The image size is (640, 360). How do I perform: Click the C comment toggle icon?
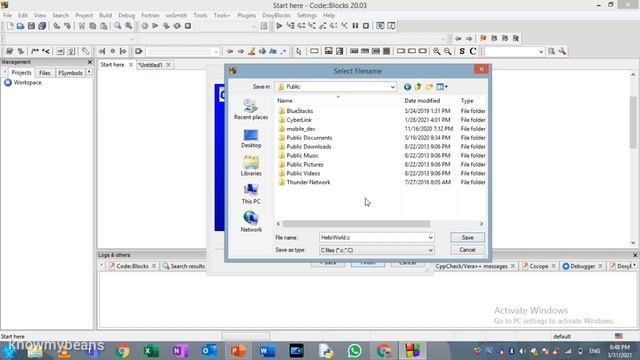tap(473, 51)
